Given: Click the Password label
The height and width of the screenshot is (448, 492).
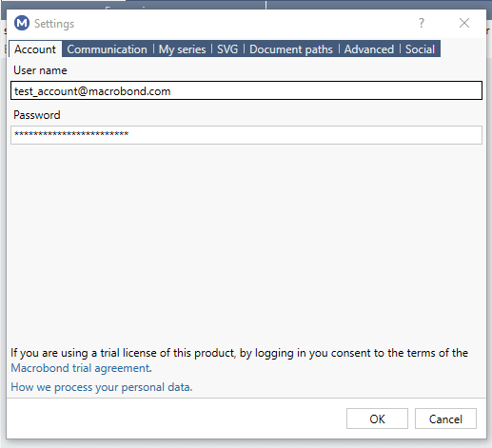Looking at the screenshot, I should click(37, 115).
